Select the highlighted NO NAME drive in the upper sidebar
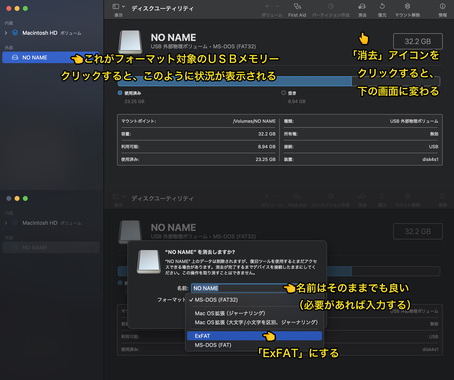 (x=51, y=57)
